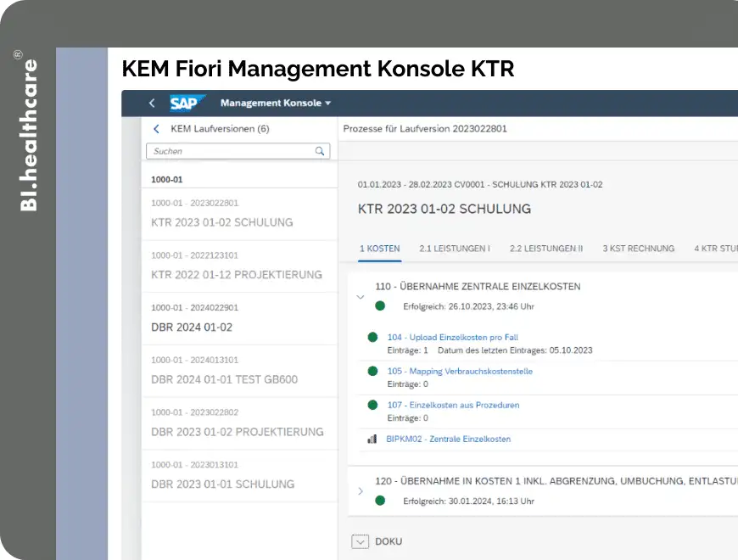
Task: Click the SAP logo
Action: point(187,103)
